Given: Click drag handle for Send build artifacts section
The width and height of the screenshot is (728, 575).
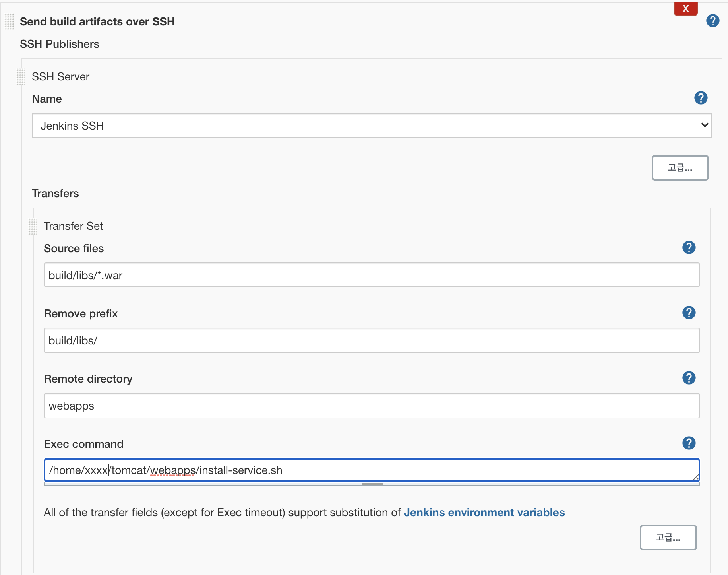Looking at the screenshot, I should click(9, 21).
